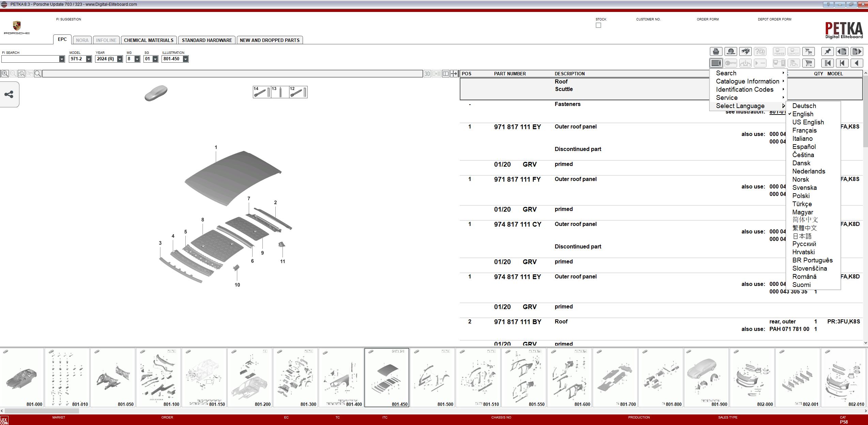Open the share panel beside the illustration

click(9, 94)
